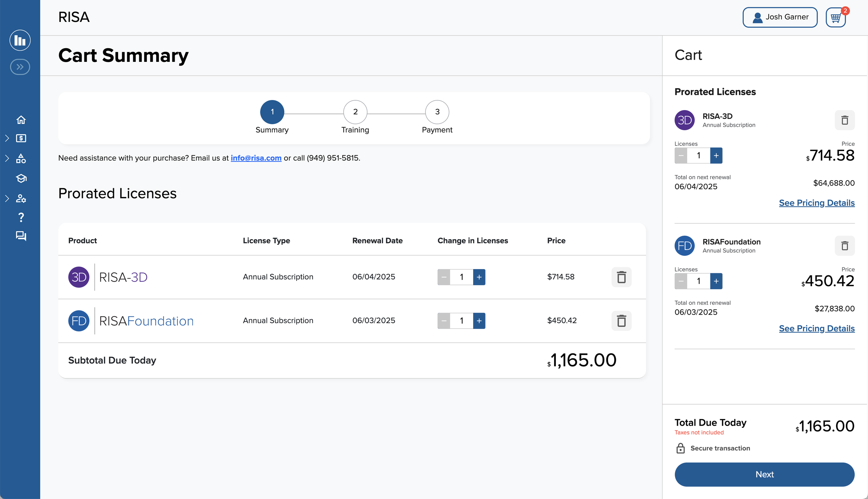This screenshot has width=868, height=499.
Task: Select step 2 Training in progress tracker
Action: tap(355, 112)
